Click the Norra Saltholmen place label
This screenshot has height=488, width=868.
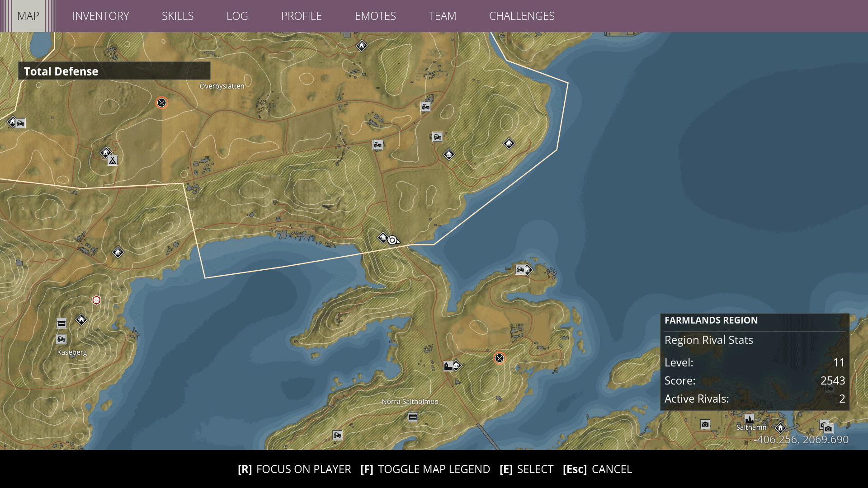410,401
